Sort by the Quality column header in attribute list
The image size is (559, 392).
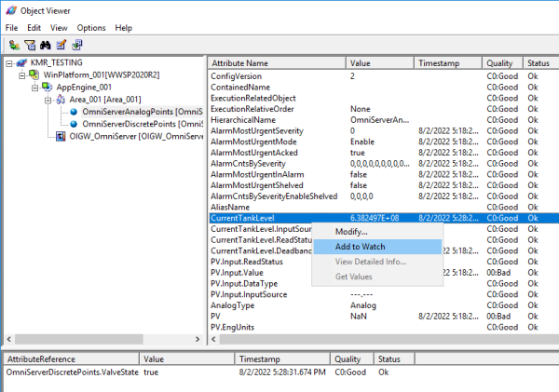click(503, 63)
